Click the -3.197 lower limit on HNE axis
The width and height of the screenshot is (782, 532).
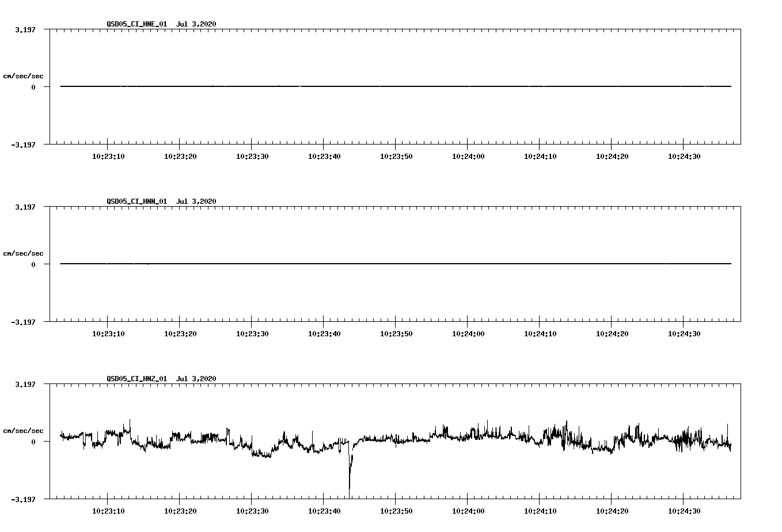click(23, 145)
